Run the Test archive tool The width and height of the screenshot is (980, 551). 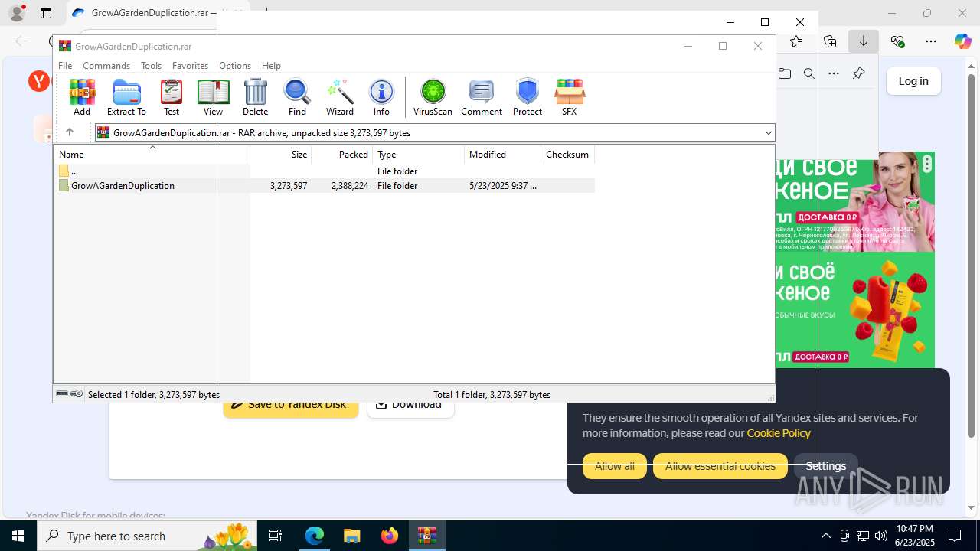(x=171, y=97)
